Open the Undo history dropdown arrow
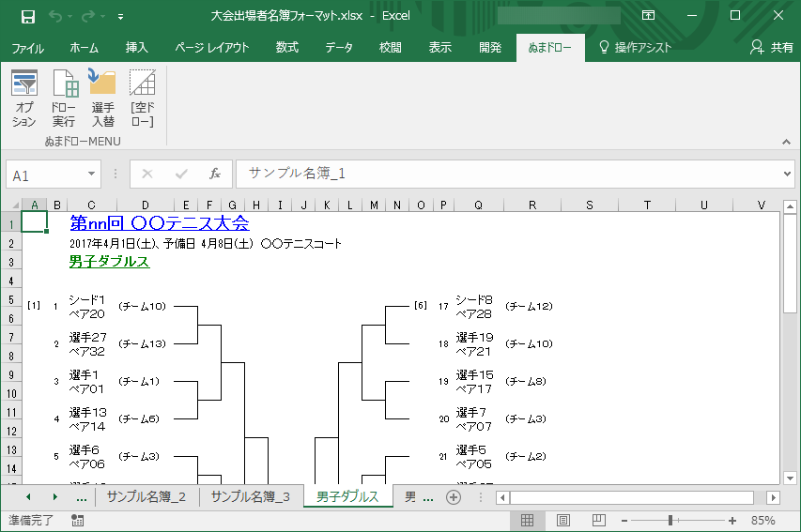Screen dimensions: 801x532 70,17
